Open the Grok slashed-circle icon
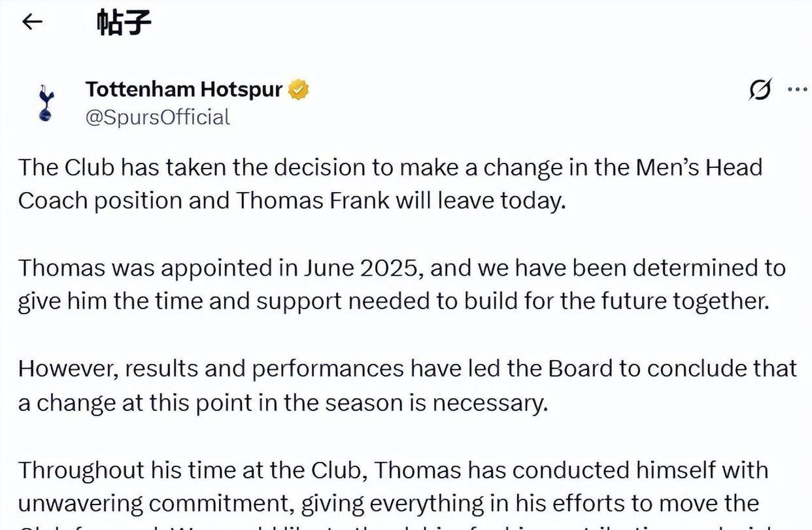Image resolution: width=812 pixels, height=530 pixels. [x=760, y=91]
